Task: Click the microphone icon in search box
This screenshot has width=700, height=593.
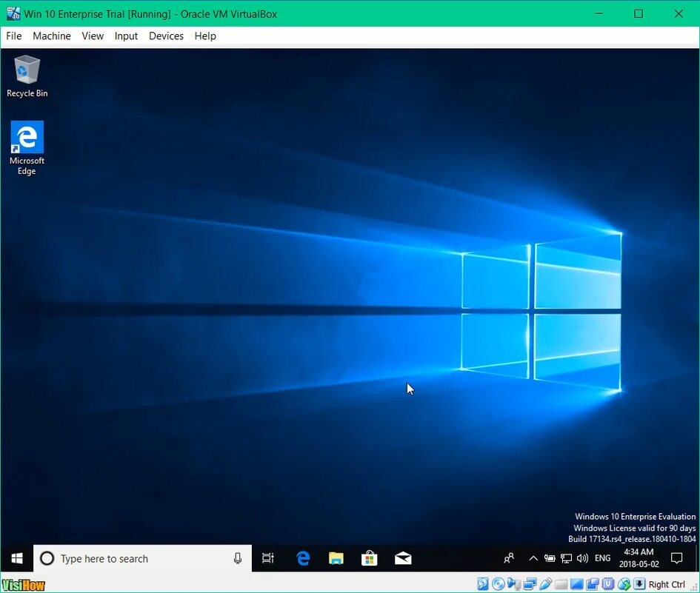Action: (x=238, y=559)
